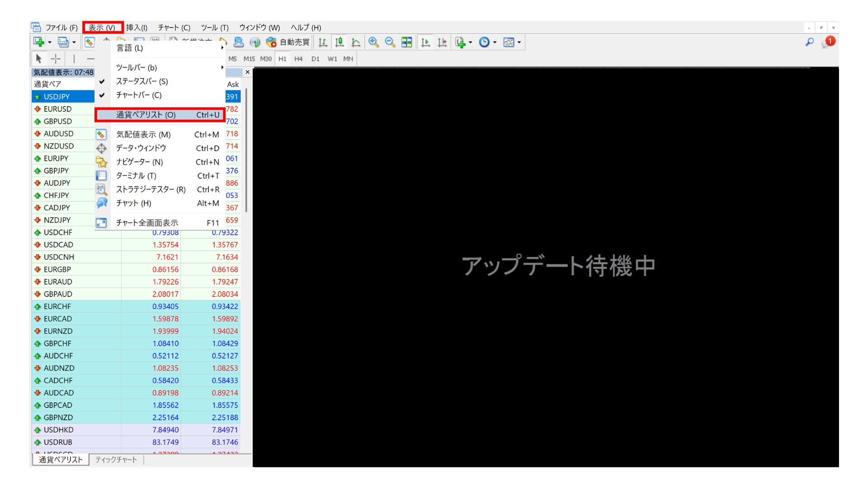Enable the auto scroll chart icon
Screen dimensions: 868x488
tap(425, 42)
